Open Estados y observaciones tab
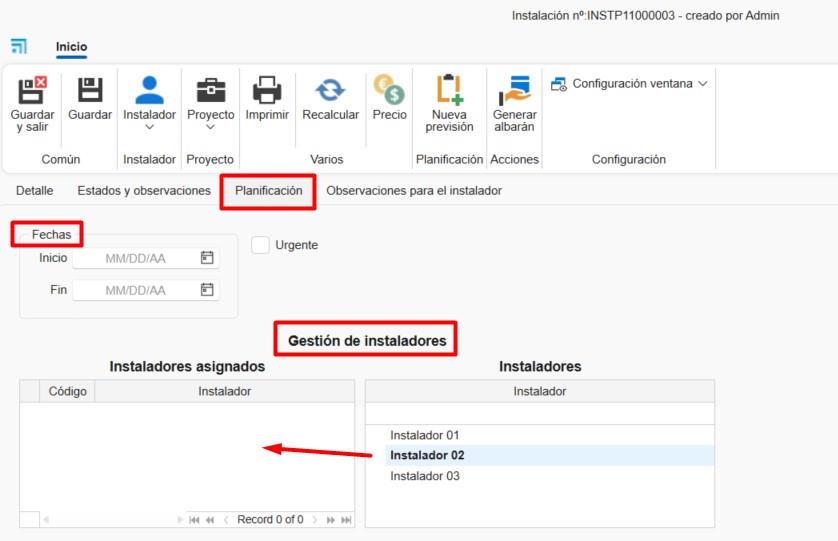The height and width of the screenshot is (541, 838). (144, 190)
